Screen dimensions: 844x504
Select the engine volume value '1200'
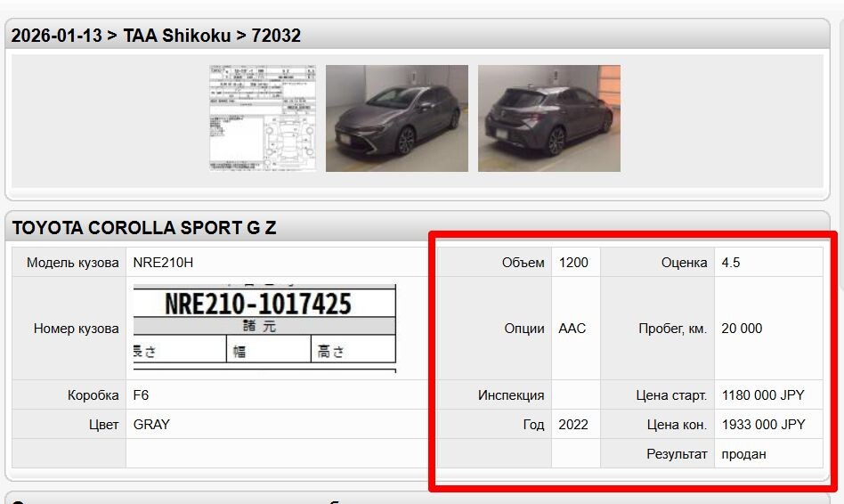point(573,263)
